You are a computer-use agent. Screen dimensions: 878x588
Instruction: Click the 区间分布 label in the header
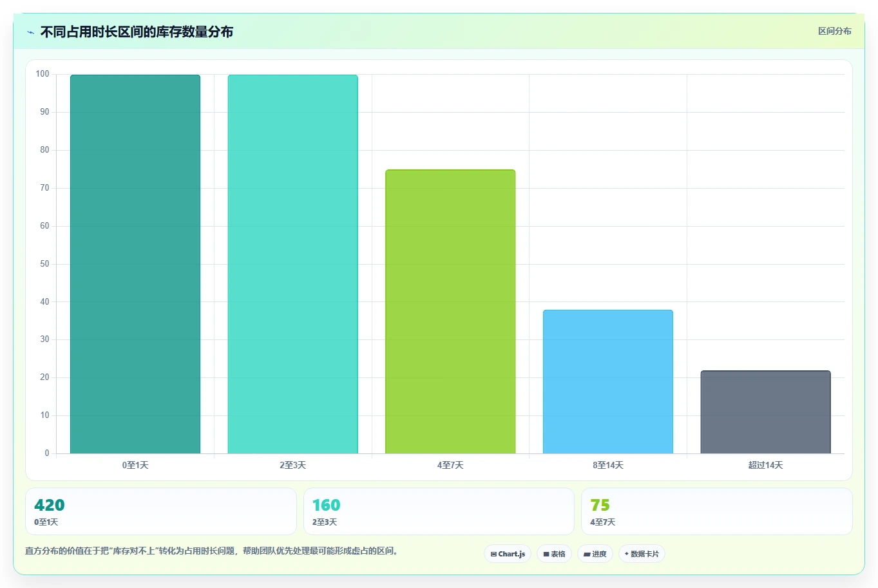(834, 31)
